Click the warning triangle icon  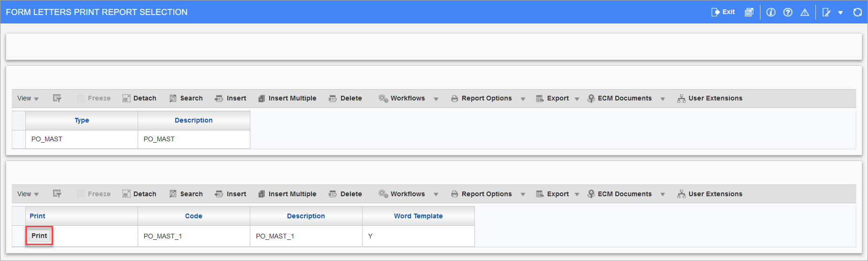pos(805,12)
